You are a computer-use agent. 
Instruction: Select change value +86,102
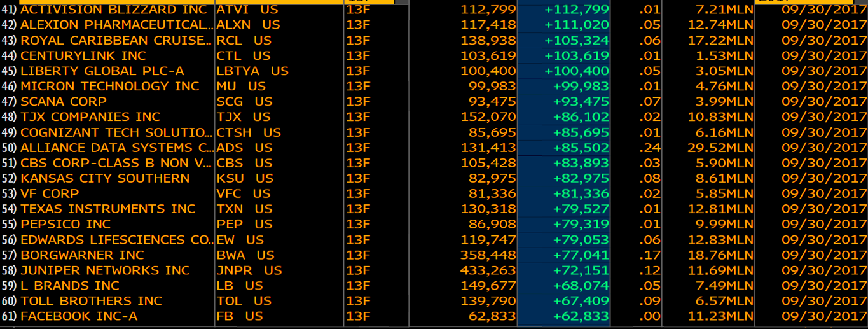[x=581, y=116]
